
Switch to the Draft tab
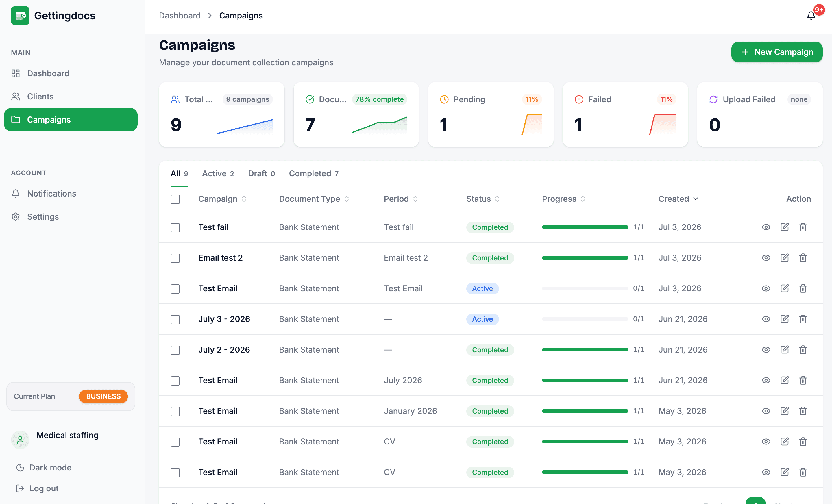(x=261, y=173)
